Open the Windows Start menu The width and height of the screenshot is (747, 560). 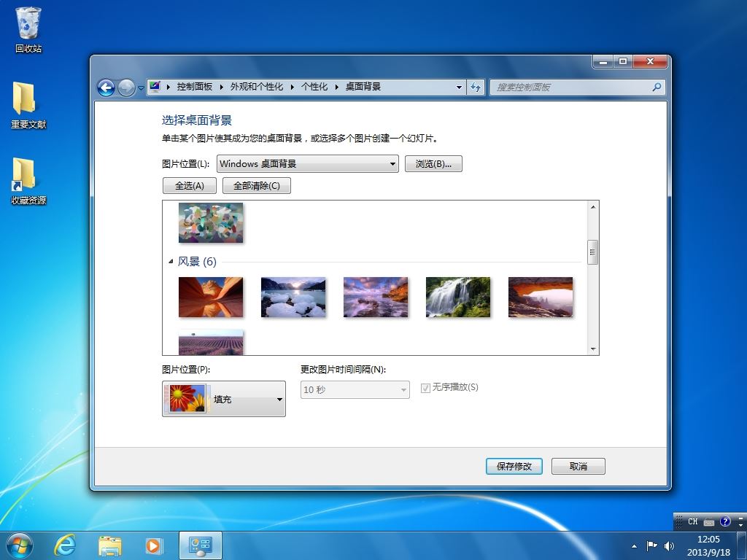pyautogui.click(x=20, y=545)
